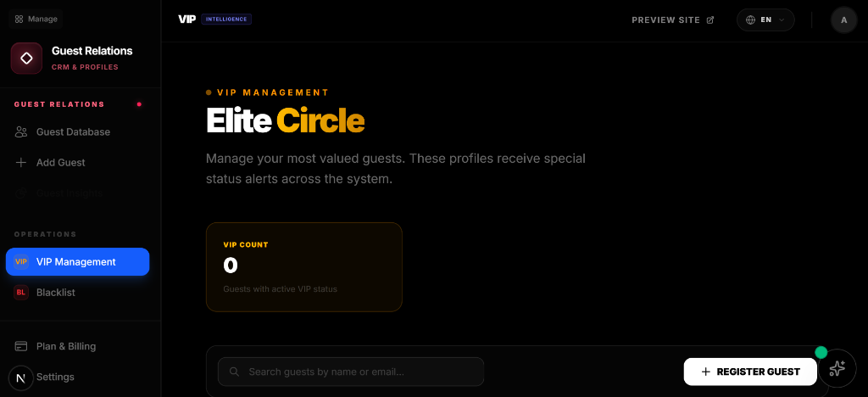Expand the EN language dropdown
This screenshot has height=397, width=868.
pyautogui.click(x=765, y=20)
